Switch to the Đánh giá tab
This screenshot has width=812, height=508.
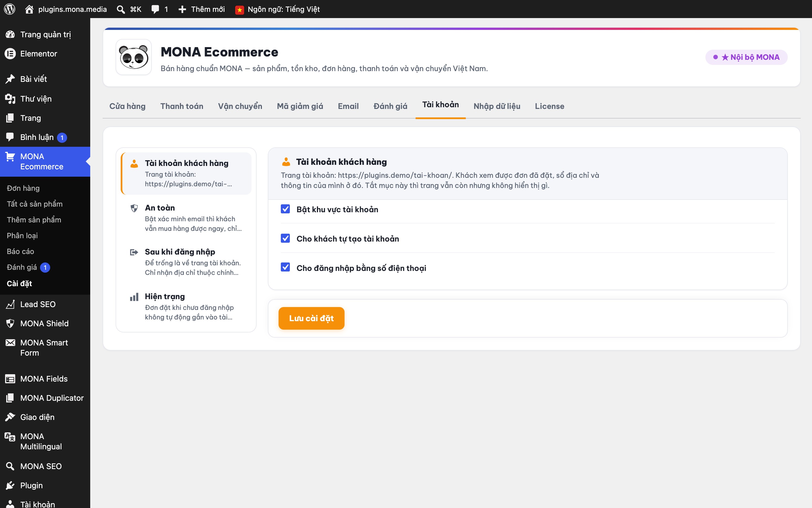(390, 106)
